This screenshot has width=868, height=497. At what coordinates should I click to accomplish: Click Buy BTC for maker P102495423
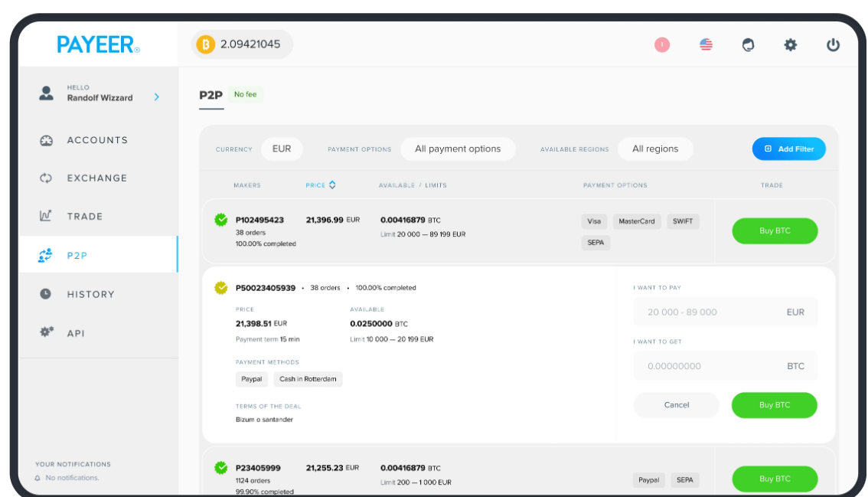pyautogui.click(x=774, y=231)
